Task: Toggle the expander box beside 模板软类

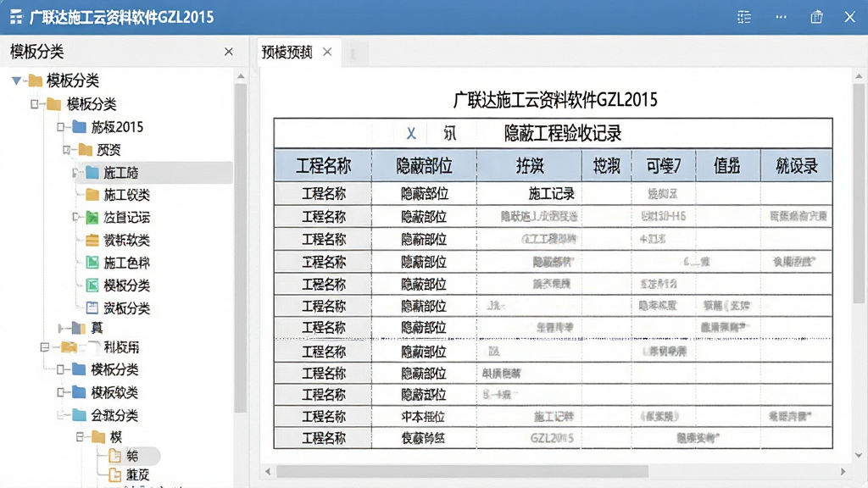Action: [61, 392]
